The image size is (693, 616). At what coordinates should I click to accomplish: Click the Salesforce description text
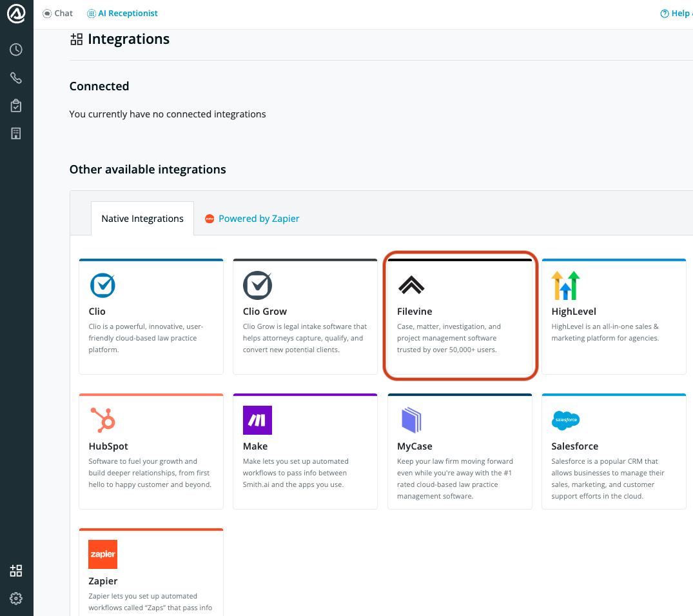click(608, 479)
